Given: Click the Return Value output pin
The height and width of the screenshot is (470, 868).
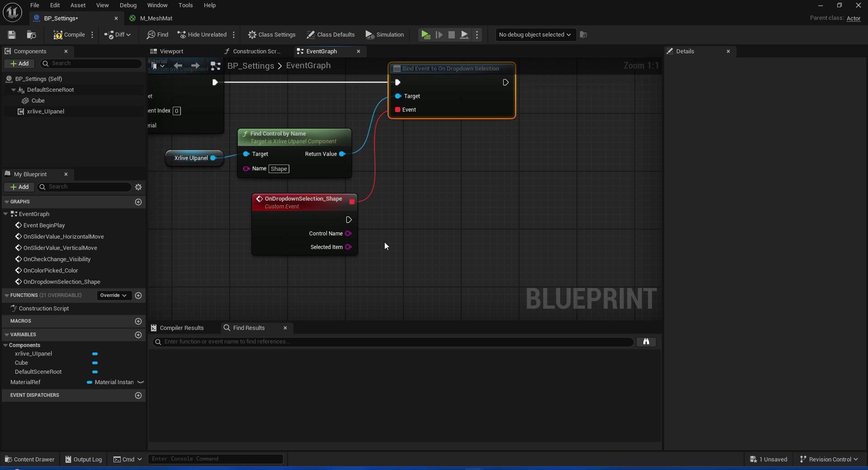Looking at the screenshot, I should point(342,154).
